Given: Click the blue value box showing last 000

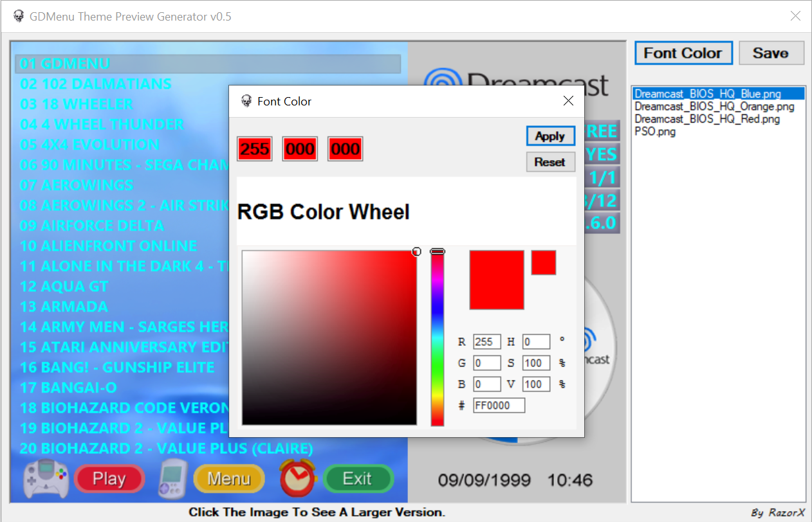Looking at the screenshot, I should [x=346, y=149].
